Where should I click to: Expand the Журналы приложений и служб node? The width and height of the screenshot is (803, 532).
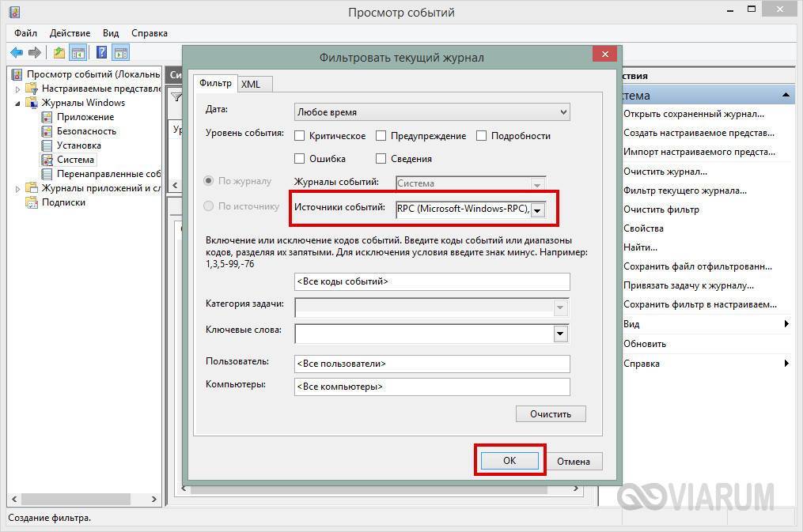[18, 188]
